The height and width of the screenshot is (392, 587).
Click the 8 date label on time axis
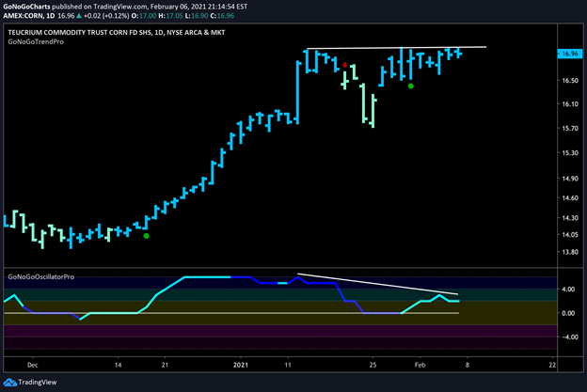(468, 365)
